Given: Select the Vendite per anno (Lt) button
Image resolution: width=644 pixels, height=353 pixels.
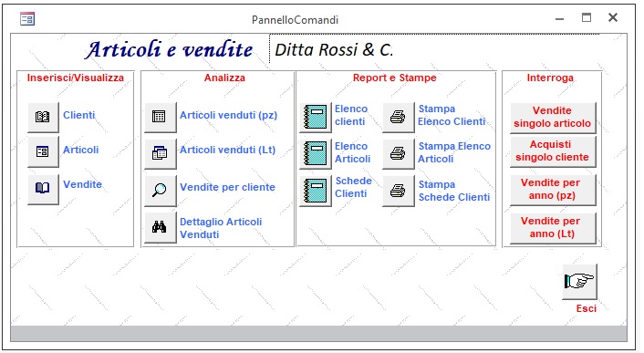Looking at the screenshot, I should click(x=553, y=228).
